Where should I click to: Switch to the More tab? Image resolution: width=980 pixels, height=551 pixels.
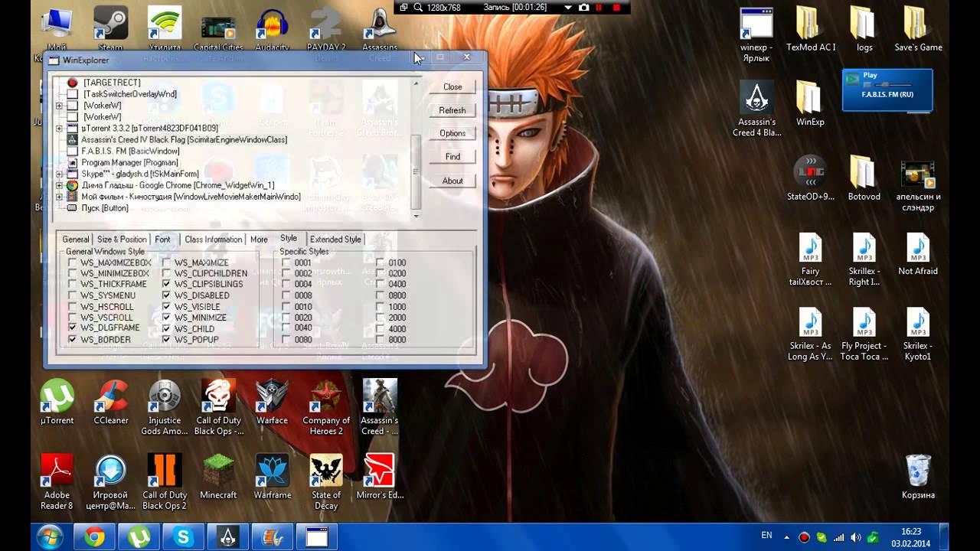pyautogui.click(x=259, y=240)
